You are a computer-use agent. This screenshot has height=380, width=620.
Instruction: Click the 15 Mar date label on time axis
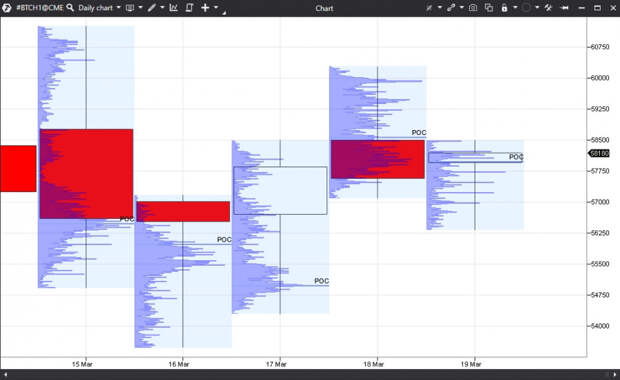pos(82,364)
